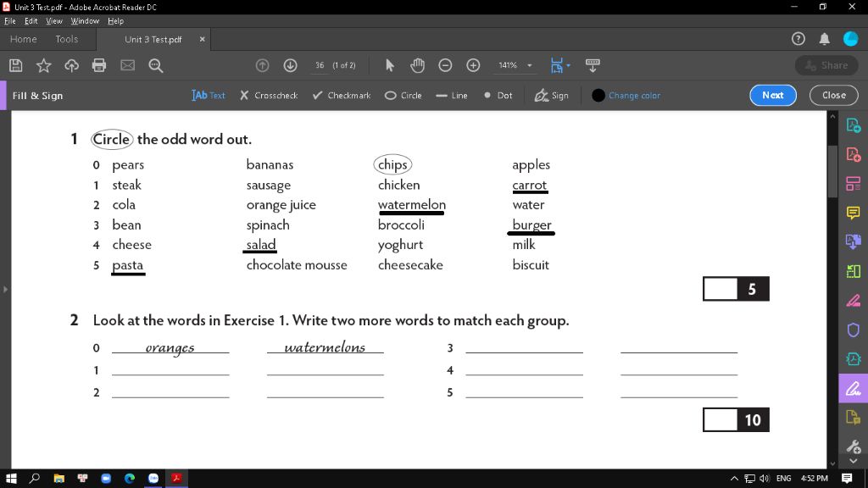
Task: Open the Protect shield sidebar tool
Action: [x=853, y=330]
